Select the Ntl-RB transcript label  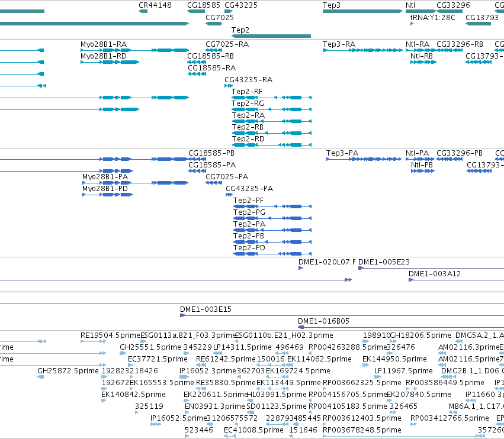(x=422, y=56)
